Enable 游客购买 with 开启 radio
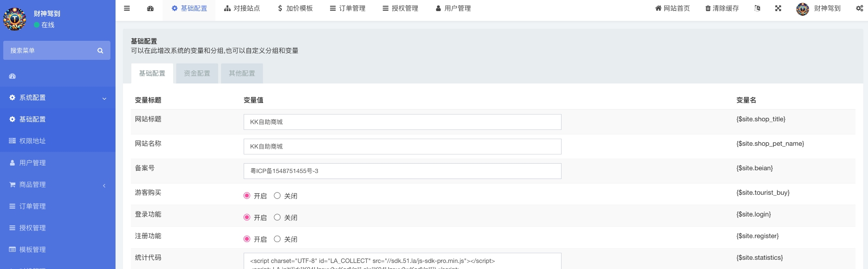Image resolution: width=868 pixels, height=269 pixels. (x=247, y=196)
